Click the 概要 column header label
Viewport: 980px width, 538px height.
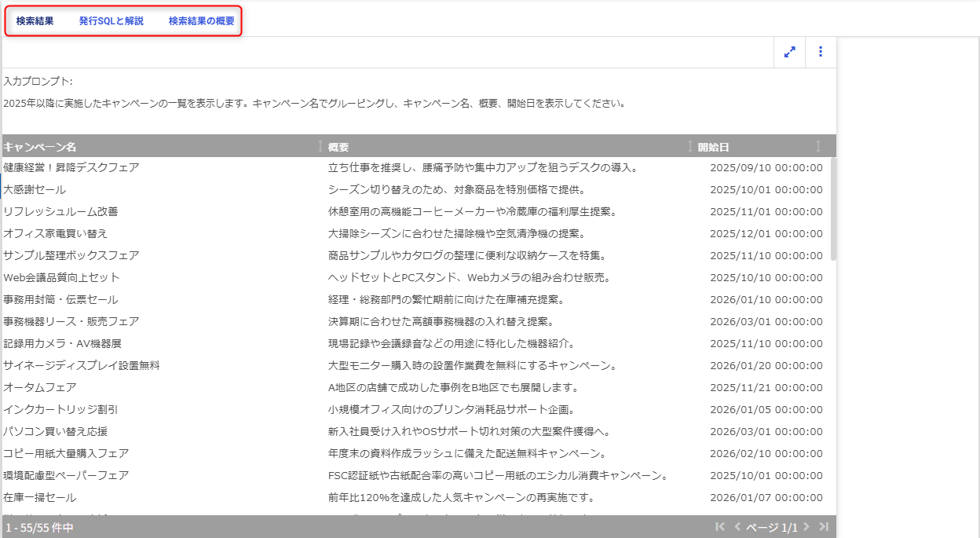point(338,147)
